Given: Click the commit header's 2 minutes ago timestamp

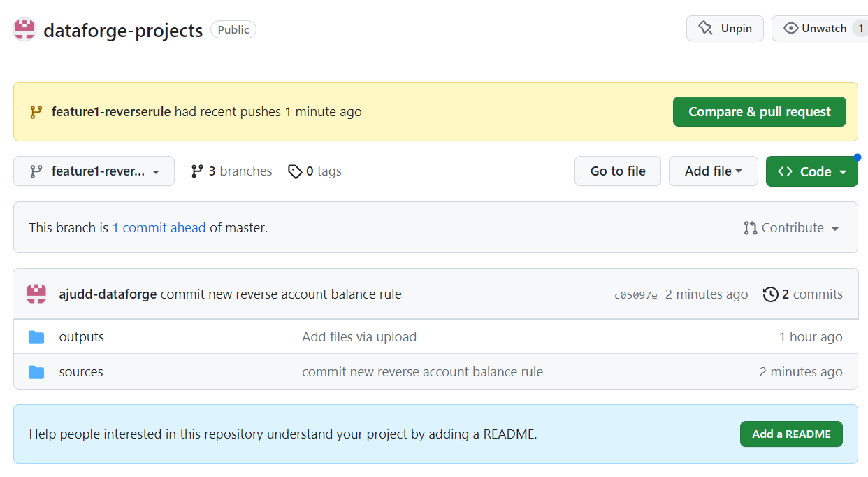Looking at the screenshot, I should [707, 294].
